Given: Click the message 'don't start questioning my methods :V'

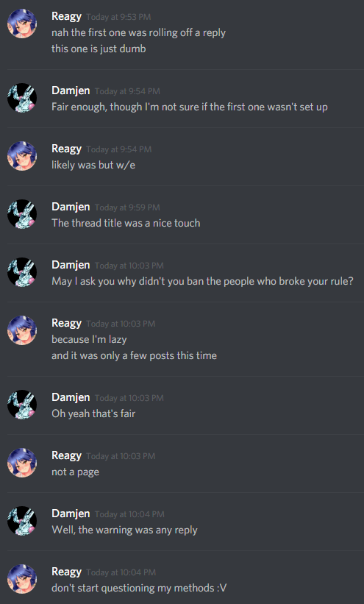Looking at the screenshot, I should [x=139, y=589].
